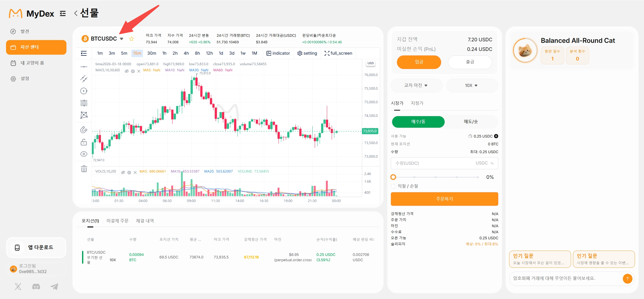Collapse the sidebar menu icon next to MyDex
Image resolution: width=644 pixels, height=299 pixels.
63,14
